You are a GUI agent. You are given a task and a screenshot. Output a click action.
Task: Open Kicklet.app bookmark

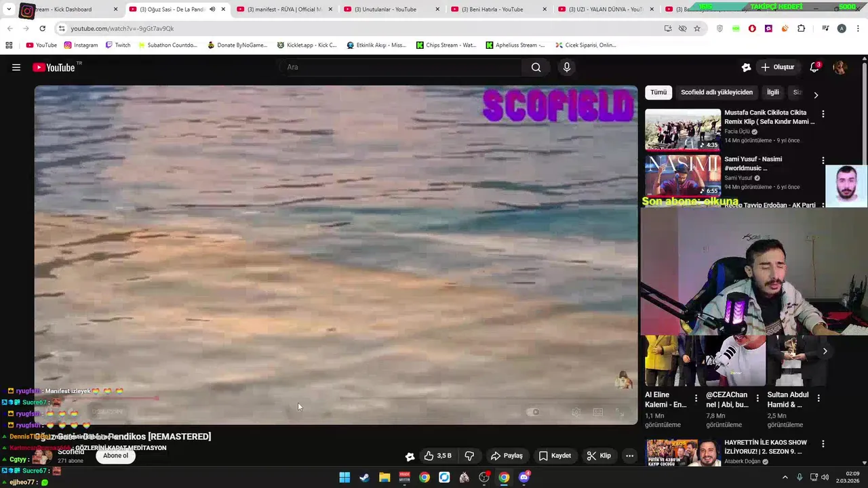pyautogui.click(x=307, y=45)
